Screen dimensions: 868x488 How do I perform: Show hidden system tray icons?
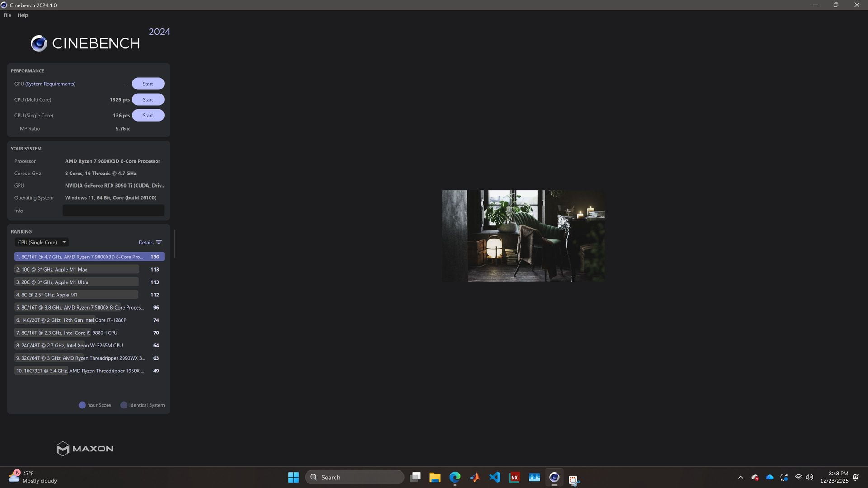point(741,477)
